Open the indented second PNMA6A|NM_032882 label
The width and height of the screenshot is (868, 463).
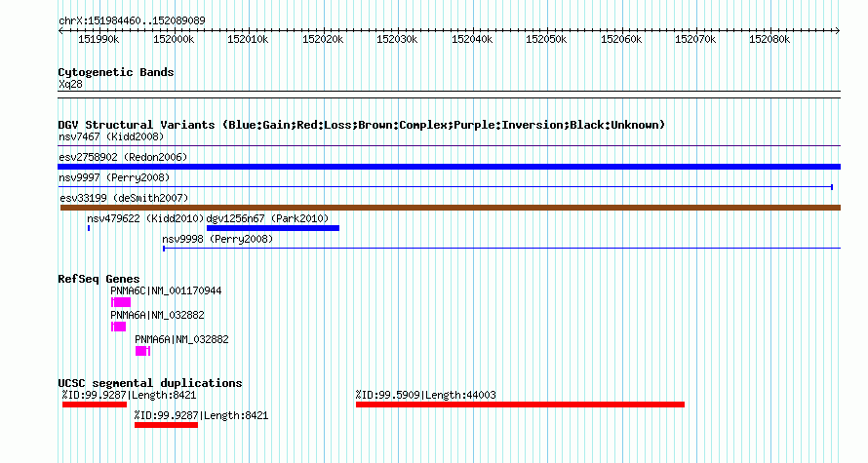tap(181, 339)
